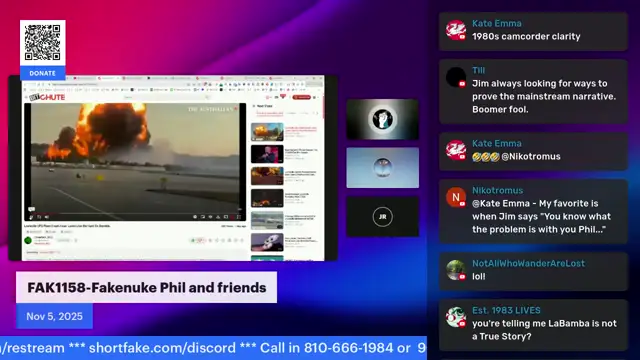Click '1980s camcorder clarity' chat message

click(526, 37)
